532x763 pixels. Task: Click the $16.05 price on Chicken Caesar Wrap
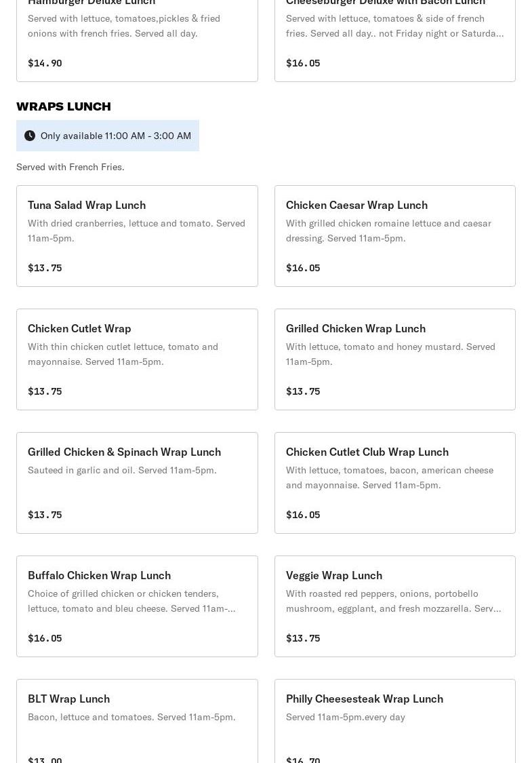pyautogui.click(x=303, y=268)
